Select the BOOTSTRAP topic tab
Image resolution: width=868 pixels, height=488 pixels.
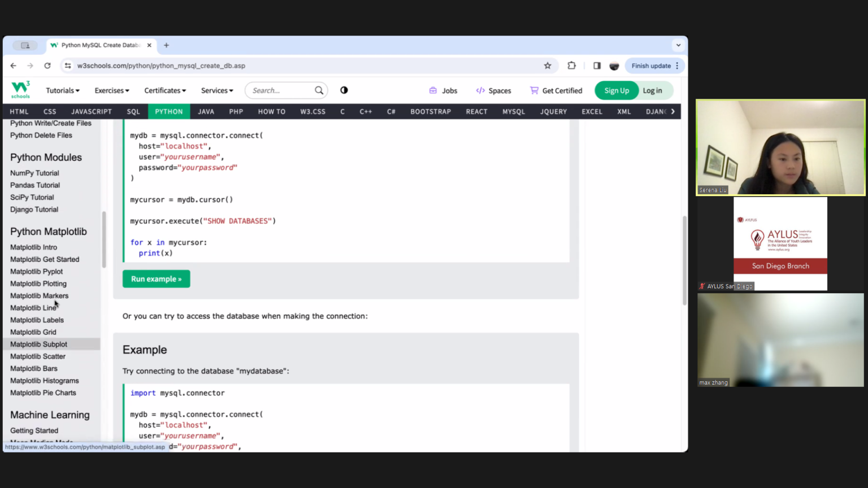[431, 111]
